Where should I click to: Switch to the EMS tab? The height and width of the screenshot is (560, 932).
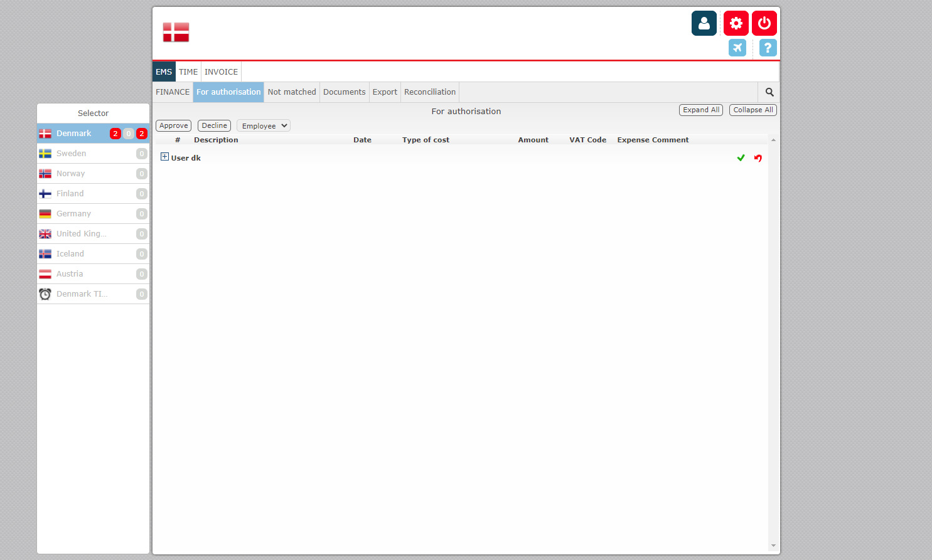coord(164,71)
